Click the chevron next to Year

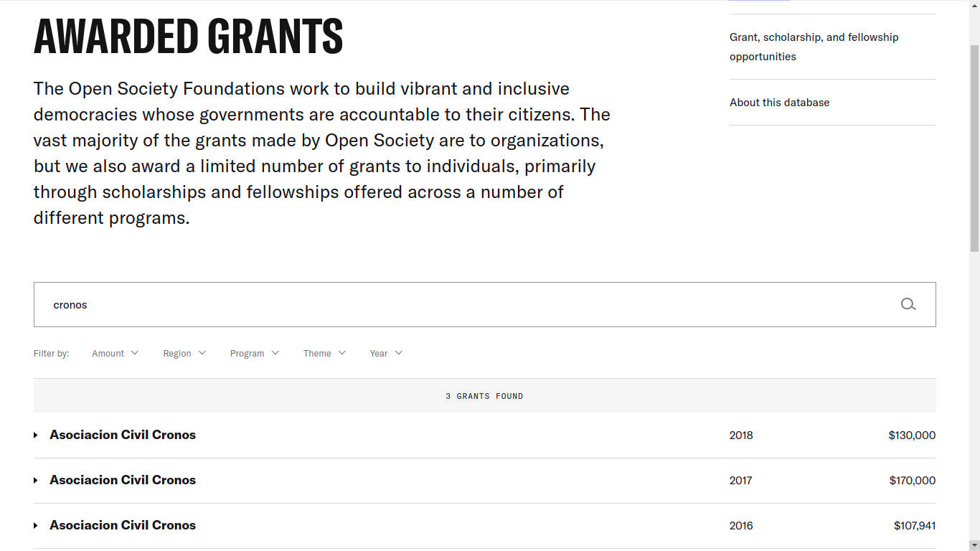pyautogui.click(x=399, y=353)
